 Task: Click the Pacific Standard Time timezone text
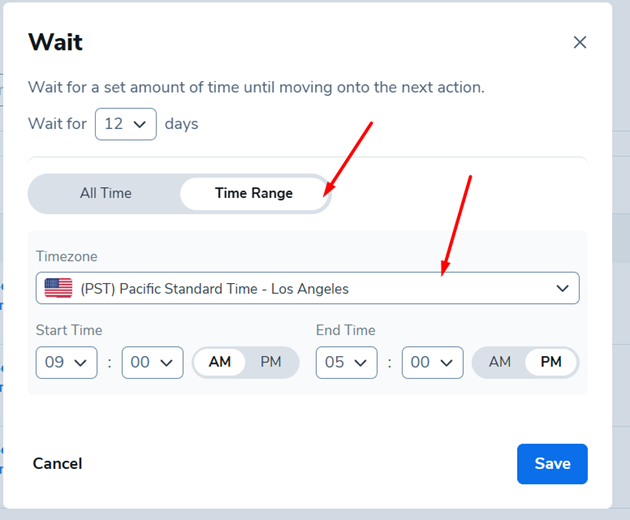tap(215, 289)
